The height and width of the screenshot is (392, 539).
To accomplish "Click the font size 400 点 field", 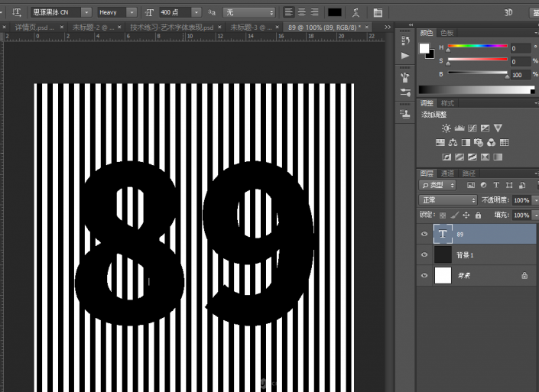I will click(172, 13).
